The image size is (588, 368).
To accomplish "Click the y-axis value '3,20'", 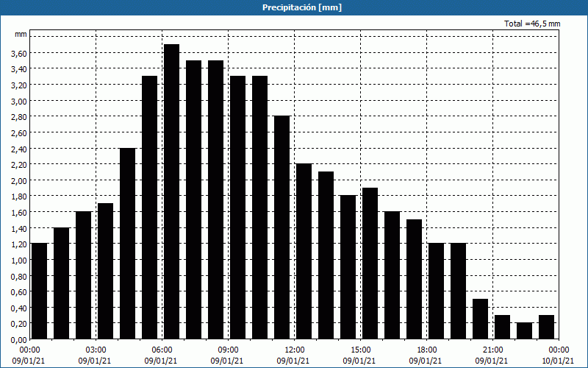I will (x=19, y=85).
